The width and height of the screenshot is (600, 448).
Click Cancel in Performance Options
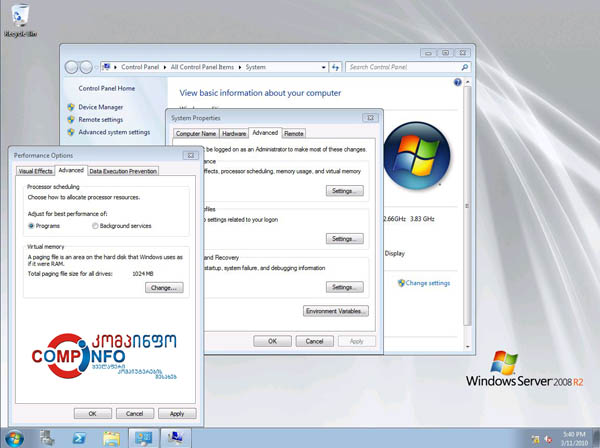click(135, 414)
